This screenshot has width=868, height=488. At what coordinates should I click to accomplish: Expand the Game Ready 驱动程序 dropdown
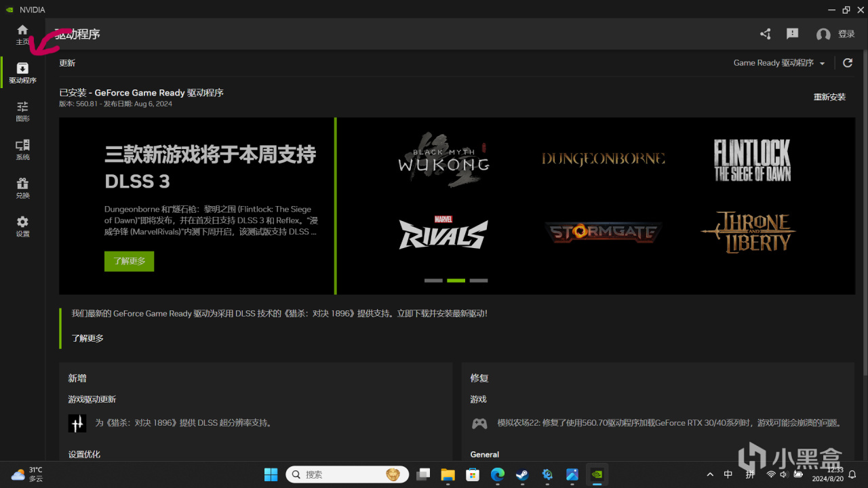(x=779, y=63)
